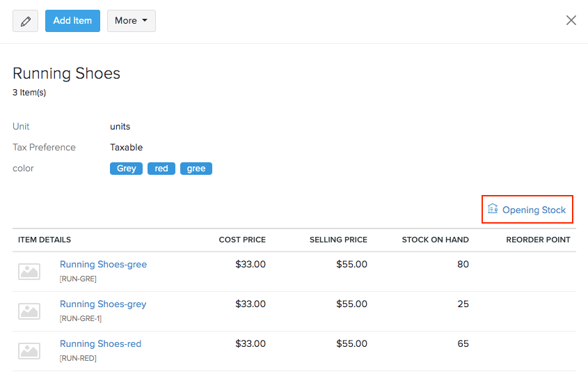Close the Running Shoes panel
Screen dimensions: 588x381
571,20
